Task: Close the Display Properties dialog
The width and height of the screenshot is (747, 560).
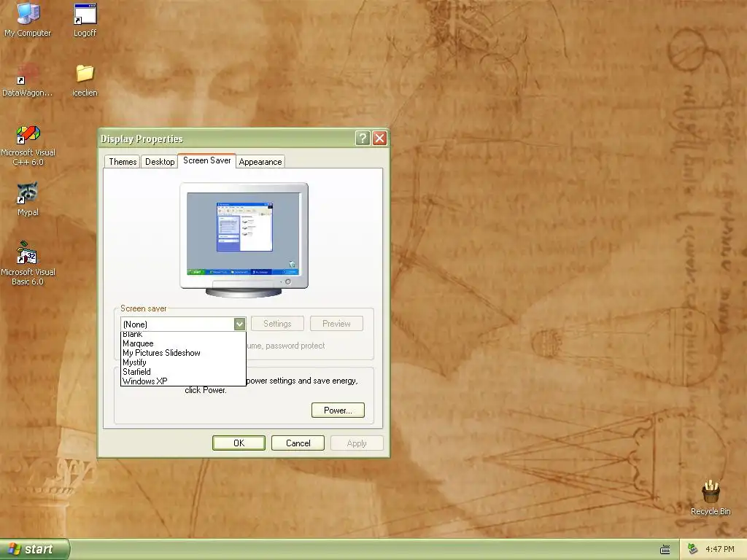Action: (x=379, y=139)
